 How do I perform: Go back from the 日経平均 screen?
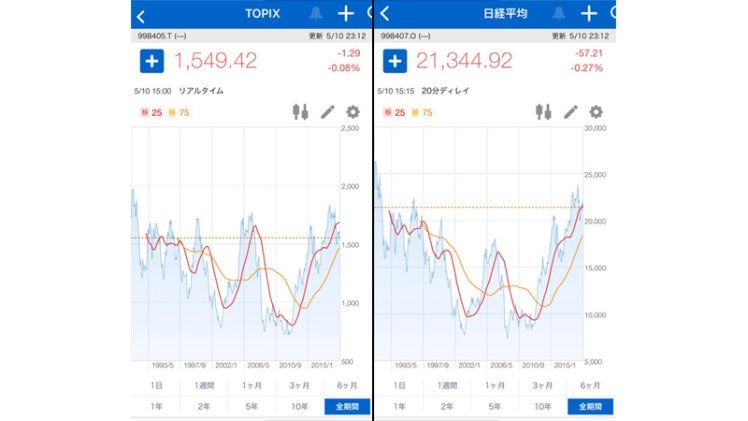385,14
